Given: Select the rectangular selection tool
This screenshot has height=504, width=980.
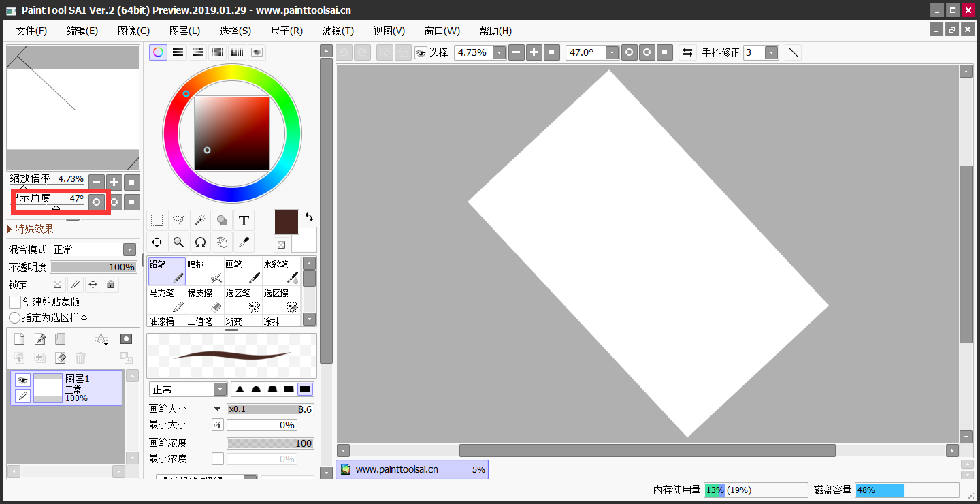Looking at the screenshot, I should (157, 220).
